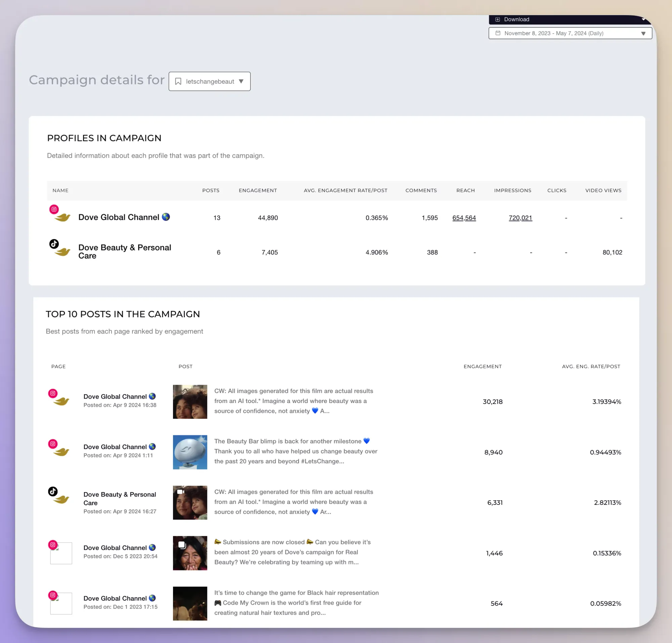672x643 pixels.
Task: Click IMPRESSIONS column header
Action: point(513,190)
